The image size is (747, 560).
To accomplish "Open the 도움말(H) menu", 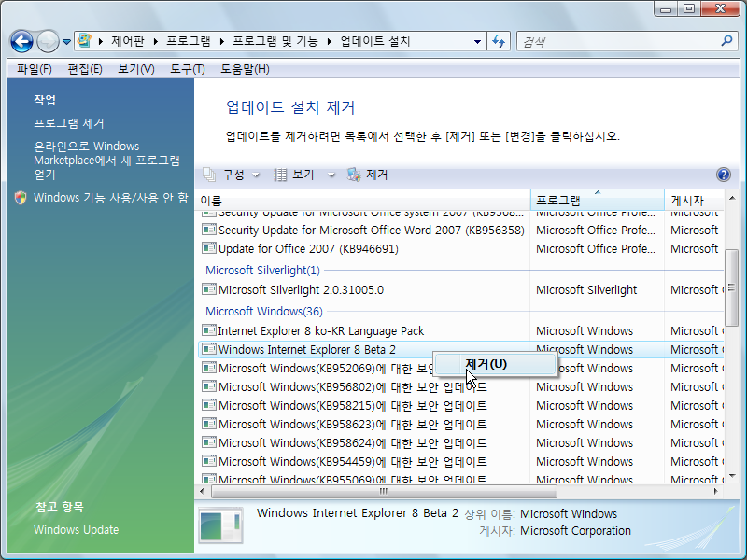I will 245,69.
